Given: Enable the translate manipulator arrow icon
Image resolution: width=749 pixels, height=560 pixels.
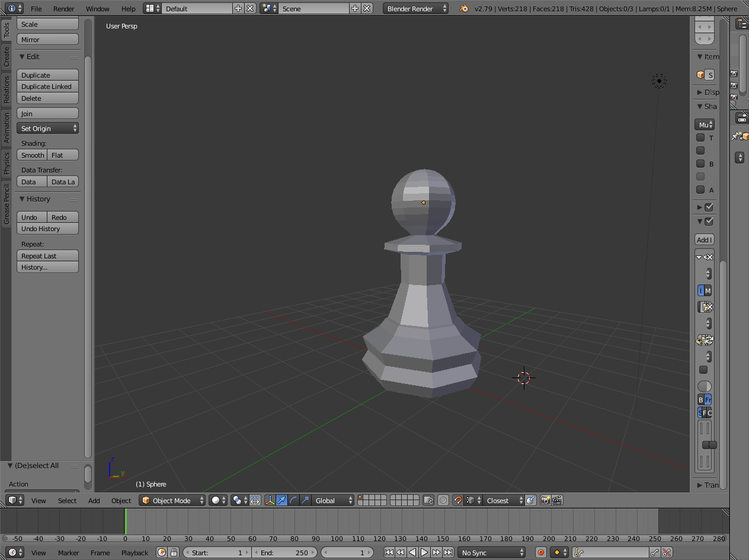Looking at the screenshot, I should click(x=281, y=501).
